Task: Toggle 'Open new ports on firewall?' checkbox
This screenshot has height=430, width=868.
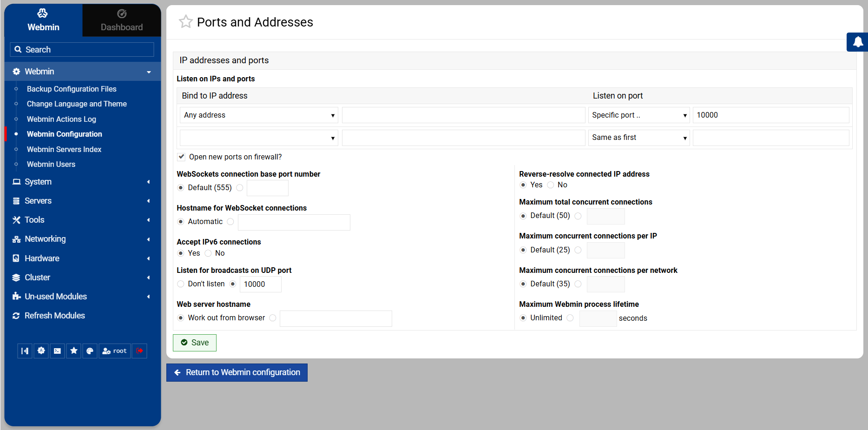Action: (x=181, y=157)
